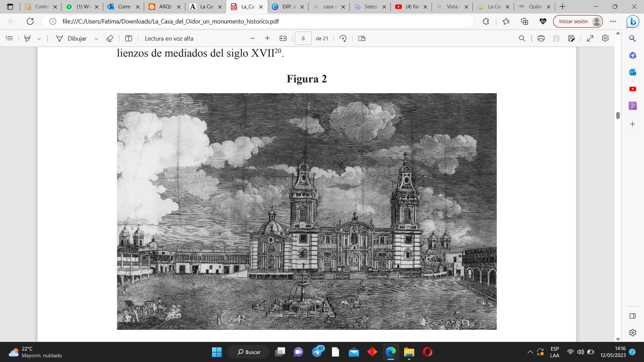Expand the highlight color dropdown arrow
The height and width of the screenshot is (362, 644).
39,39
